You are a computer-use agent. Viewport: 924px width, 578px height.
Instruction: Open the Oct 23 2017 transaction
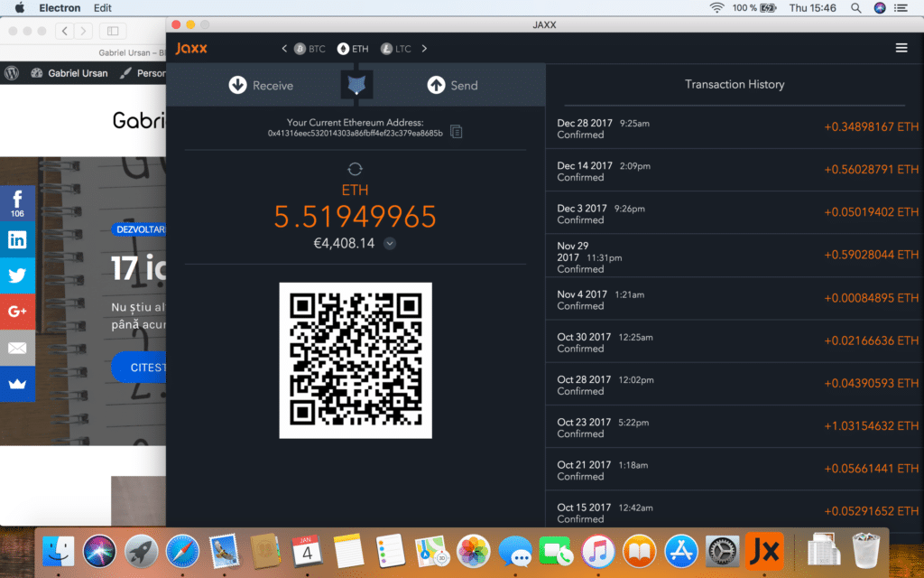pos(735,426)
